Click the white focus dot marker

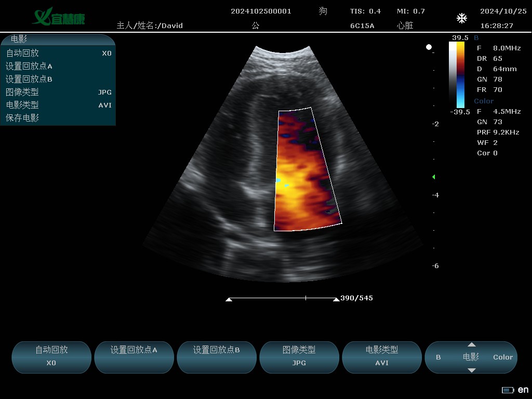click(429, 47)
